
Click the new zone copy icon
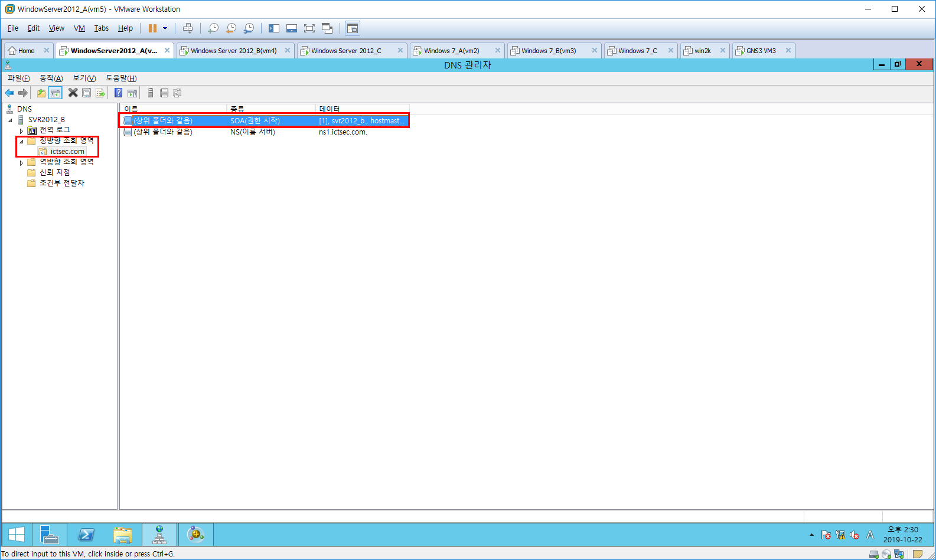[177, 93]
